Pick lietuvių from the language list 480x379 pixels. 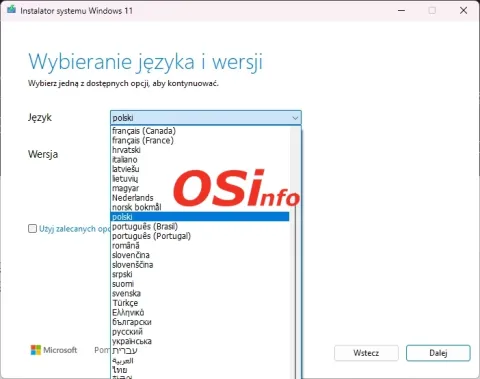(200, 179)
